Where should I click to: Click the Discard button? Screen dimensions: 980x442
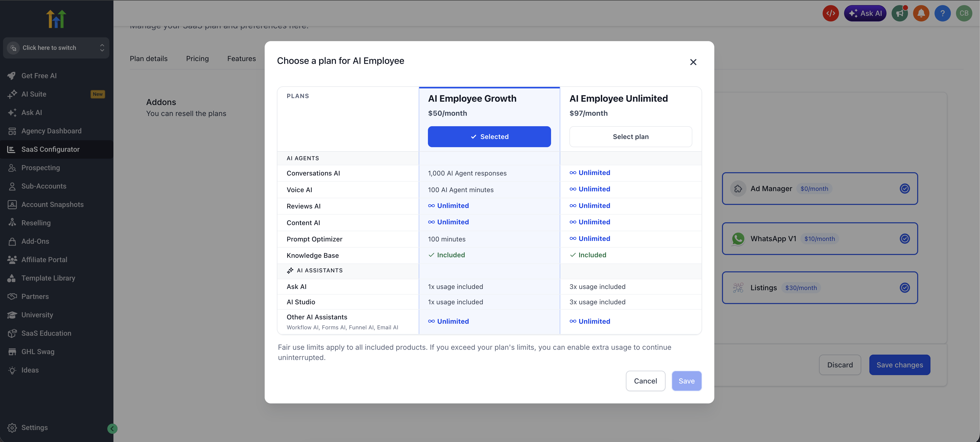840,365
